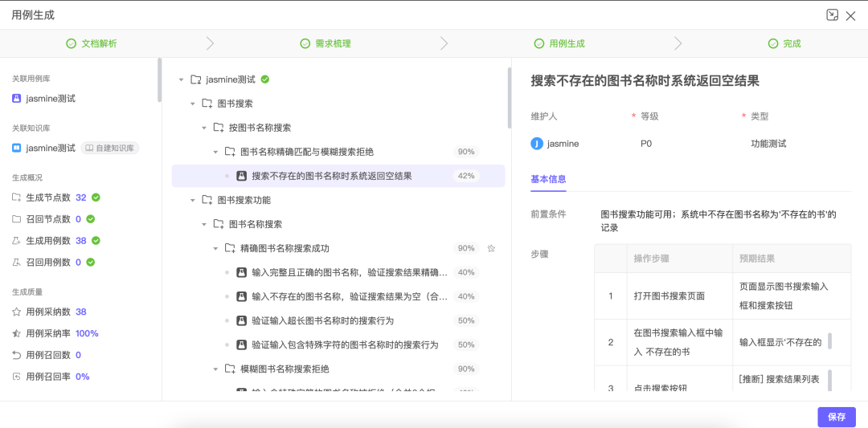Go to the 需求梳理 step
Viewport: 868px width, 428px height.
(x=325, y=43)
